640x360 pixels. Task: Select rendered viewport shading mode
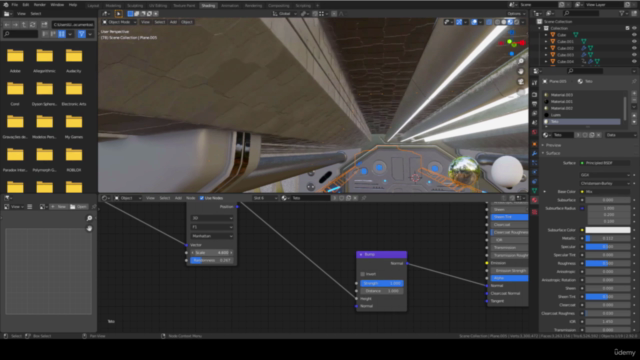click(x=516, y=22)
